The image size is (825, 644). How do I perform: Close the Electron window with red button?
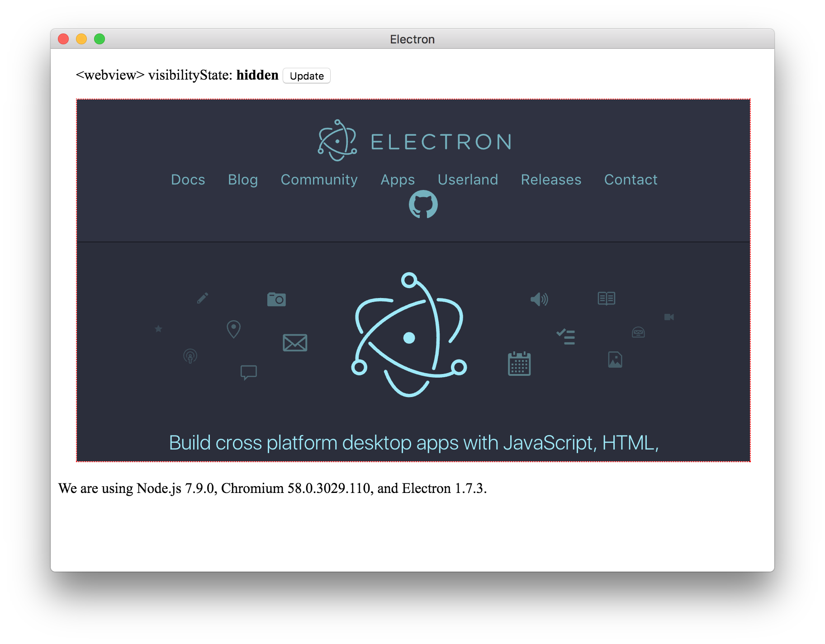[63, 39]
